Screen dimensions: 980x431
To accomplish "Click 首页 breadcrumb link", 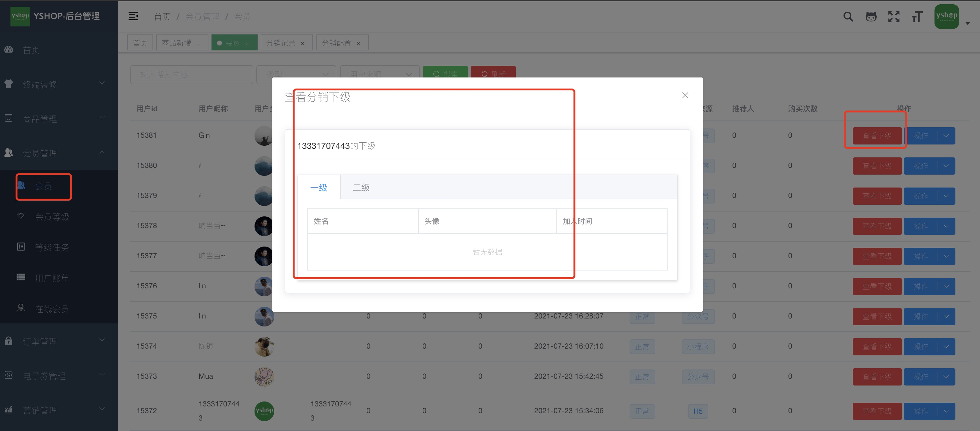I will pyautogui.click(x=162, y=16).
